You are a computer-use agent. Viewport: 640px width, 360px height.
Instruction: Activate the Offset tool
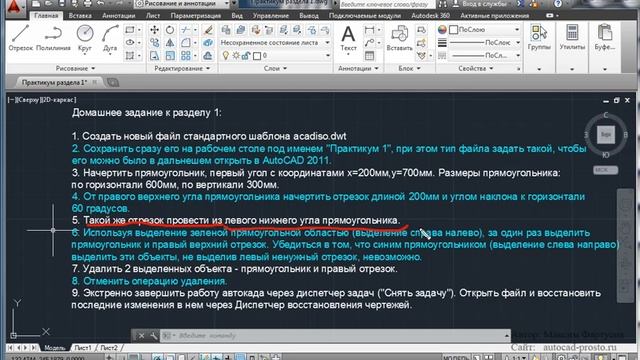coord(208,56)
